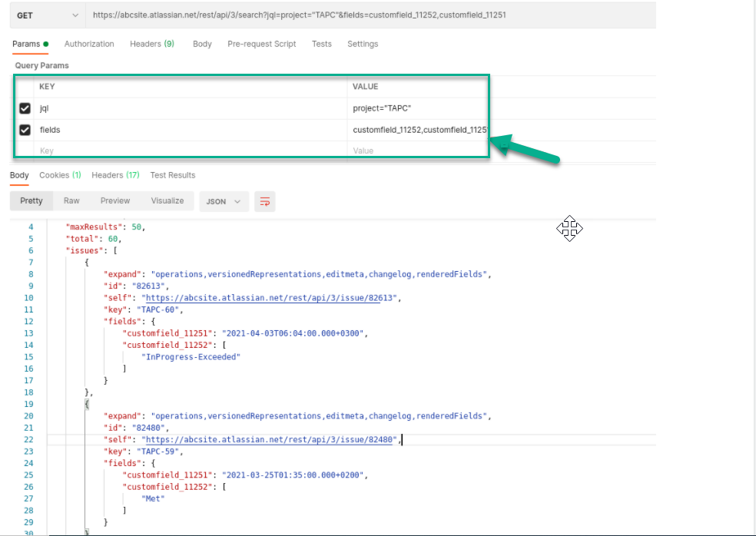Screen dimensions: 756x536
Task: Open the Test Results tab
Action: [173, 175]
